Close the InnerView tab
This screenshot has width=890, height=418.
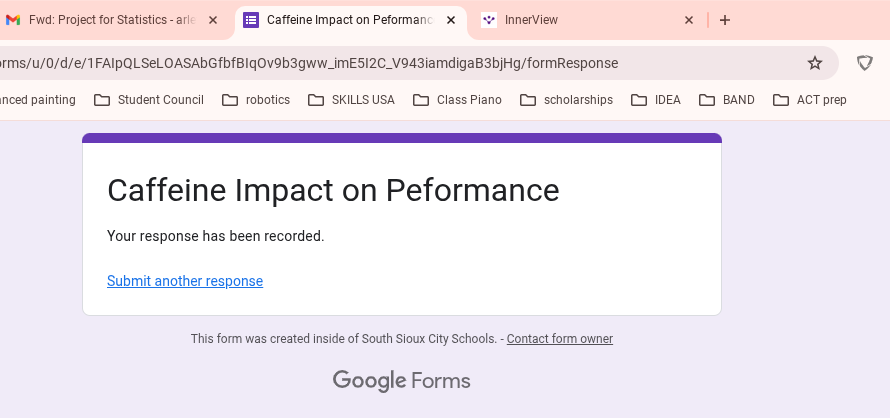pyautogui.click(x=689, y=20)
